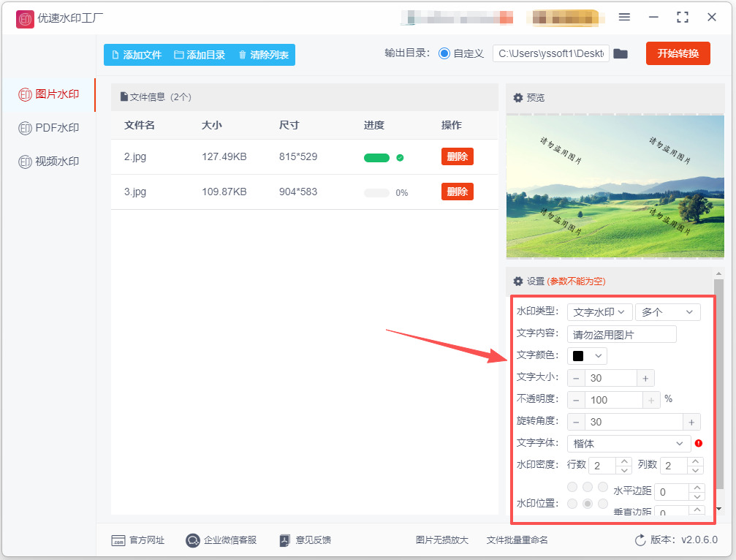Viewport: 736px width, 560px height.
Task: Delete the 2.jpg file row
Action: coord(458,156)
